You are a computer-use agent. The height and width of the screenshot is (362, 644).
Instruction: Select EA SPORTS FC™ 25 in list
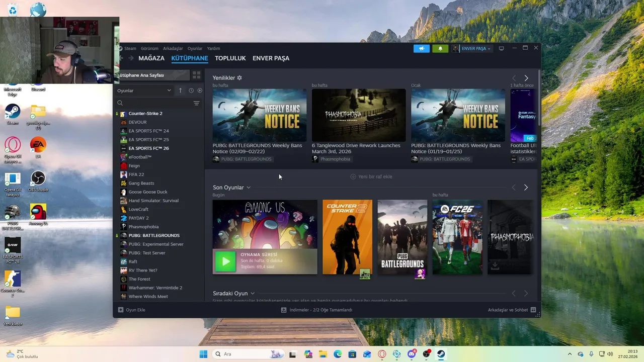[x=148, y=140]
